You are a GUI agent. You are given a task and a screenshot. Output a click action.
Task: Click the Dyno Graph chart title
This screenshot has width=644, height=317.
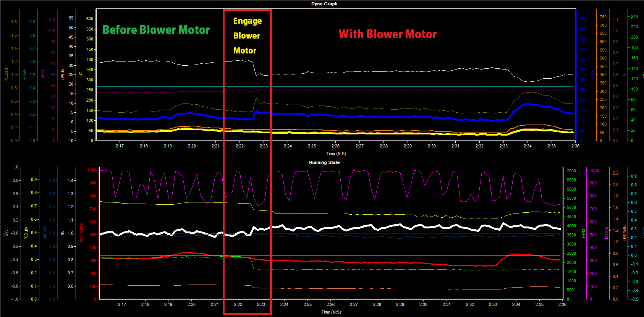pos(324,4)
